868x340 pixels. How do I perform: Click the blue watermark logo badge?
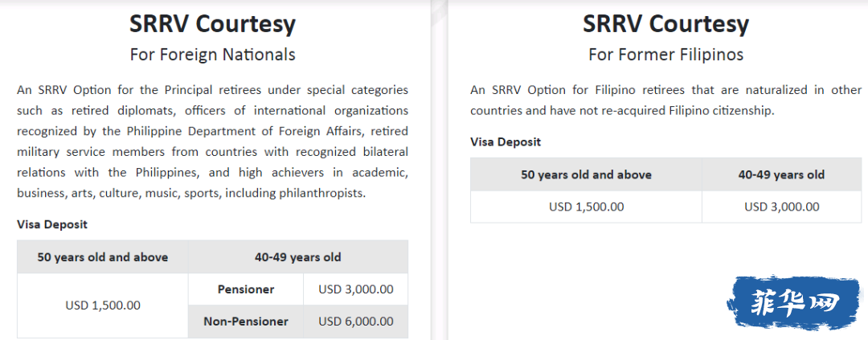pos(796,304)
